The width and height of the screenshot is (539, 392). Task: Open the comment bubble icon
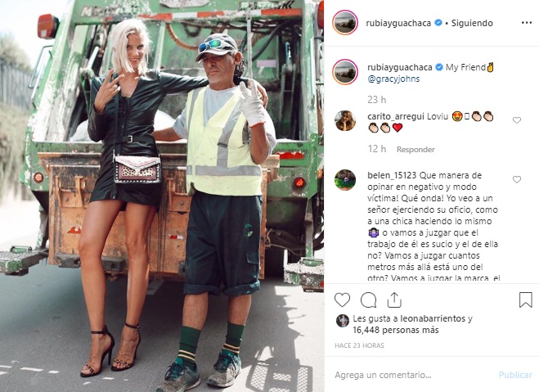[x=368, y=300]
